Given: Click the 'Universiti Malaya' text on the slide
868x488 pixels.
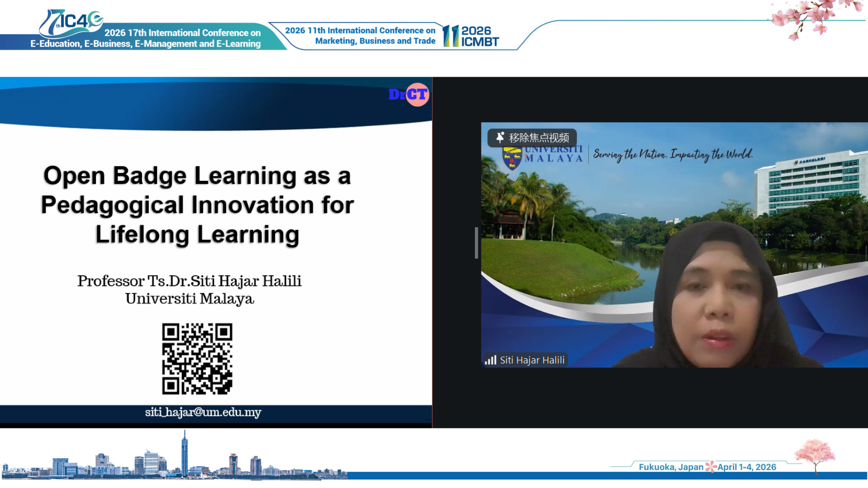Looking at the screenshot, I should click(189, 299).
